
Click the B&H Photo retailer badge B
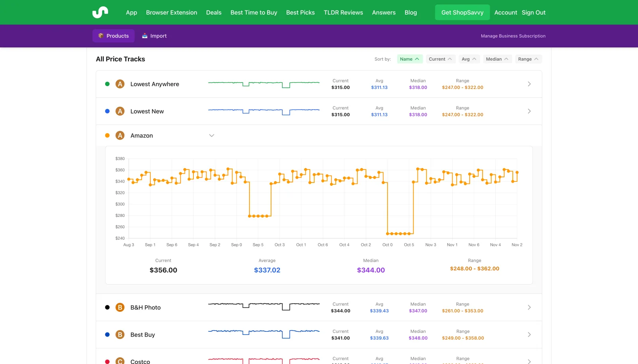tap(120, 307)
